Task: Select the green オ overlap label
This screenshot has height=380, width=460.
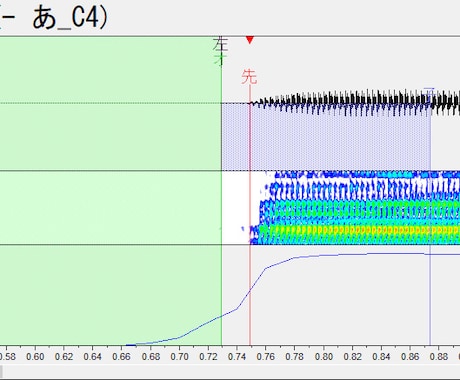Action: (220, 59)
